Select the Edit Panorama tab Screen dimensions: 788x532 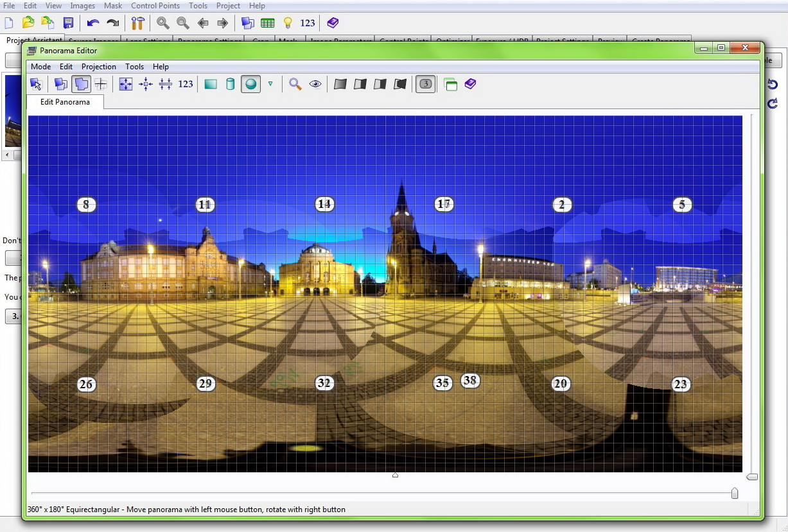click(65, 102)
